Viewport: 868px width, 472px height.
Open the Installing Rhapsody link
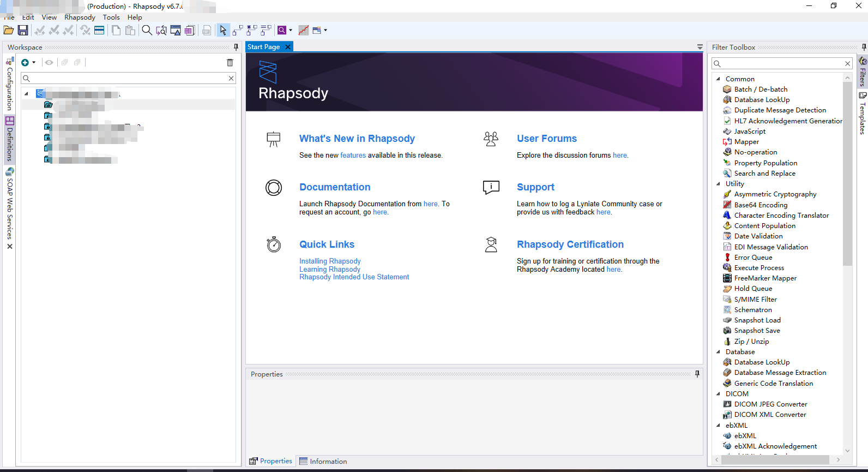tap(330, 261)
